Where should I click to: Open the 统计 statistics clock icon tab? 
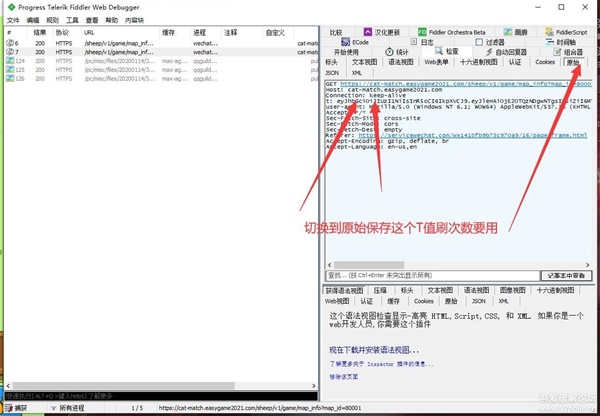pos(389,52)
